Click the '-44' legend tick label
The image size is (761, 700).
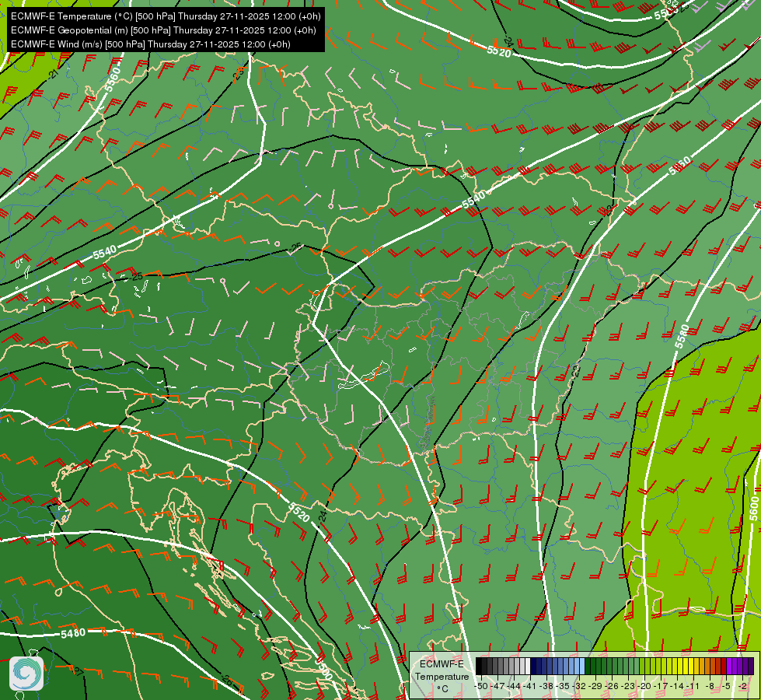[514, 687]
